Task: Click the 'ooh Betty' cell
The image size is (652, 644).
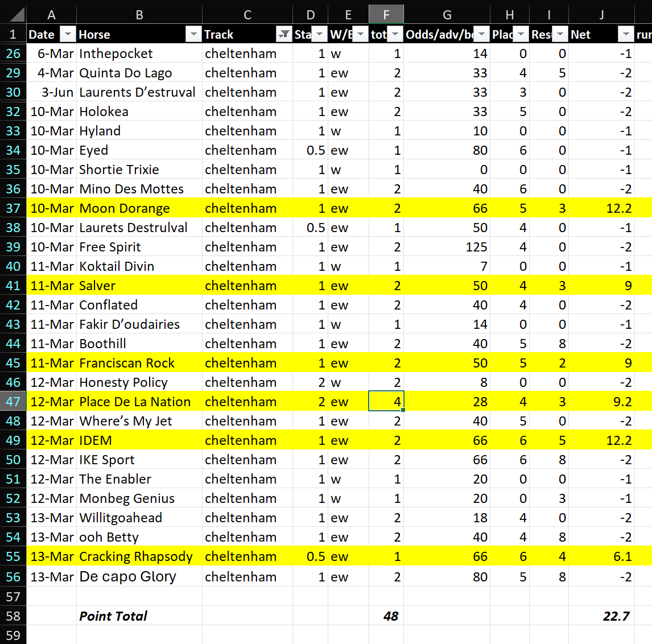Action: point(139,536)
